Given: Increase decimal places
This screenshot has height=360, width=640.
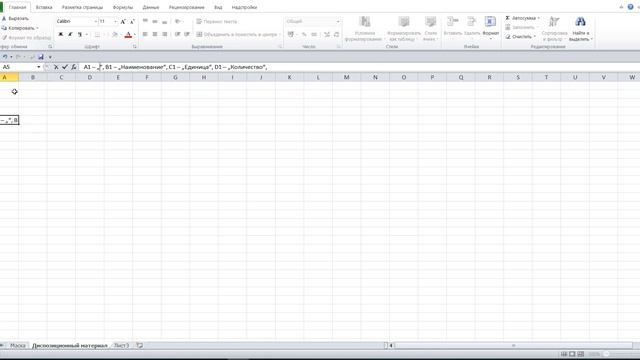Looking at the screenshot, I should 327,34.
